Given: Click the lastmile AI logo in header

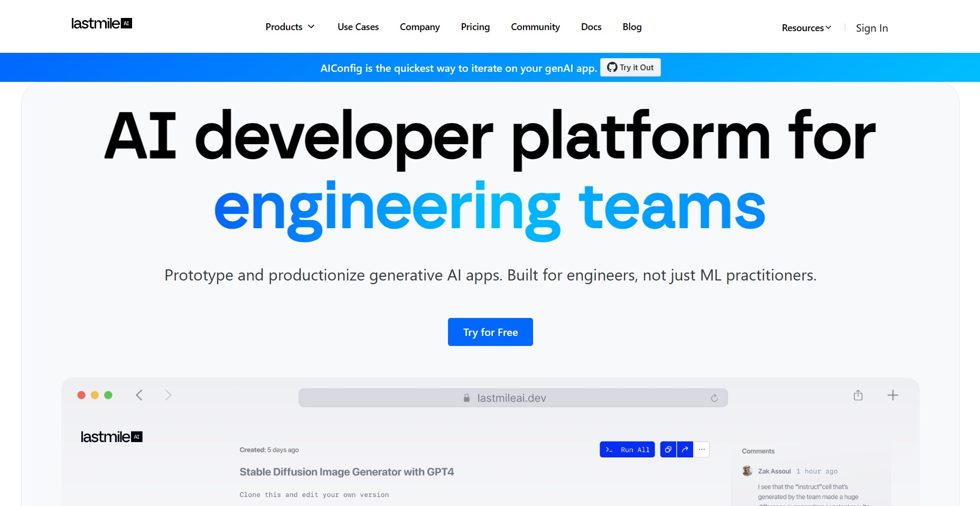Looking at the screenshot, I should point(101,23).
